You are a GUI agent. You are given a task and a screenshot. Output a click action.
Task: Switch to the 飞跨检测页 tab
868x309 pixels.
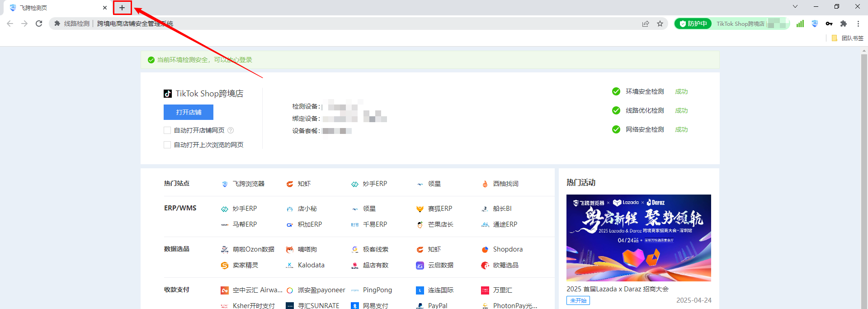(x=54, y=8)
